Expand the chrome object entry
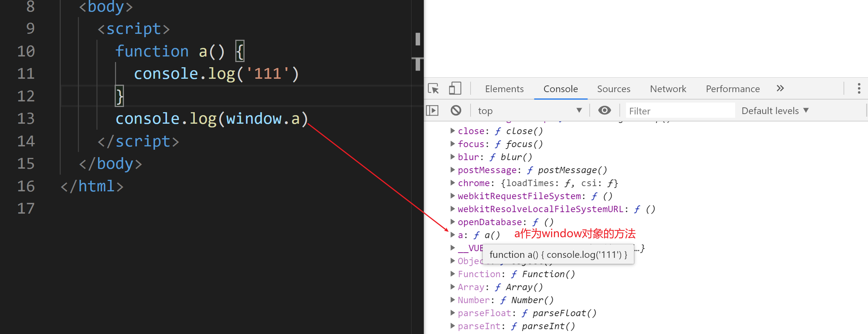Screen dimensions: 868x334 click(452, 183)
